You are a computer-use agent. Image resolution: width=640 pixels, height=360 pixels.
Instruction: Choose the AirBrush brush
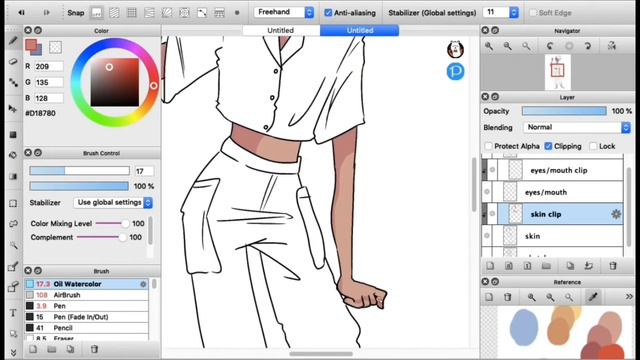[86, 295]
